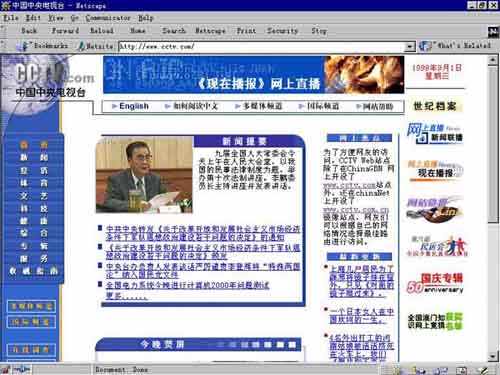Click the Netscape logo throbber icon

pos(493,32)
